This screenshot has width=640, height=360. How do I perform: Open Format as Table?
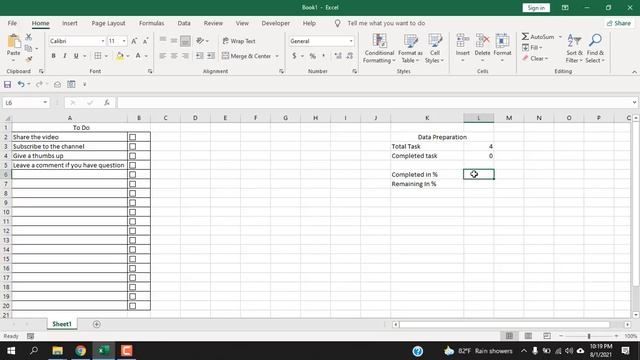point(410,49)
